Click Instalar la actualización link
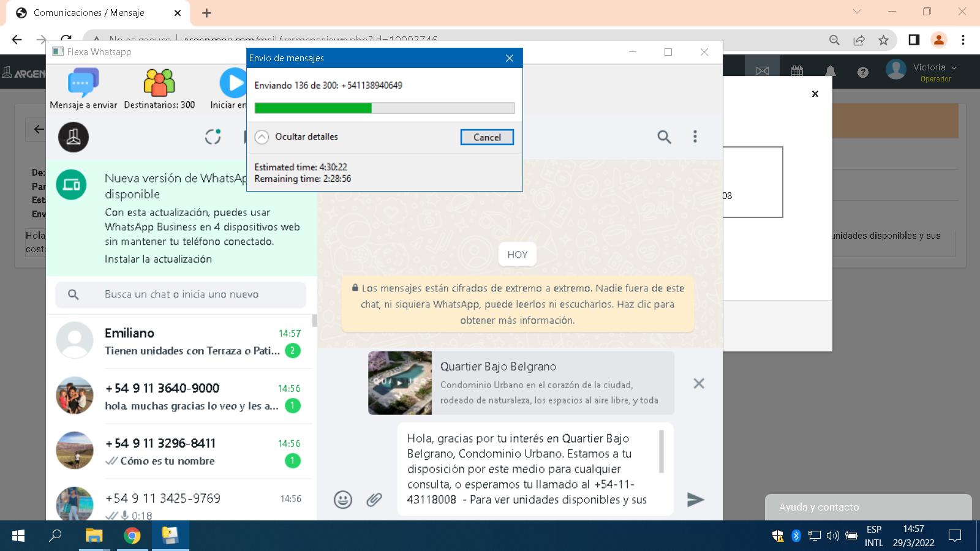Image resolution: width=980 pixels, height=551 pixels. 158,259
